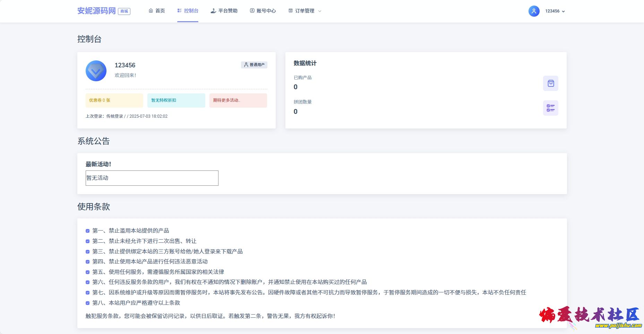Click the blue diamond avatar badge
The height and width of the screenshot is (334, 644).
tap(96, 71)
